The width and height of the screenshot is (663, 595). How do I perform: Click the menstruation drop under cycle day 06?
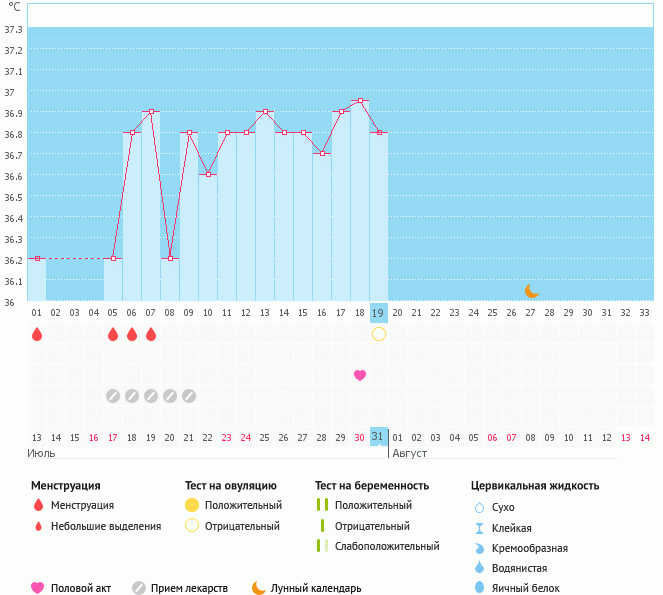(132, 334)
